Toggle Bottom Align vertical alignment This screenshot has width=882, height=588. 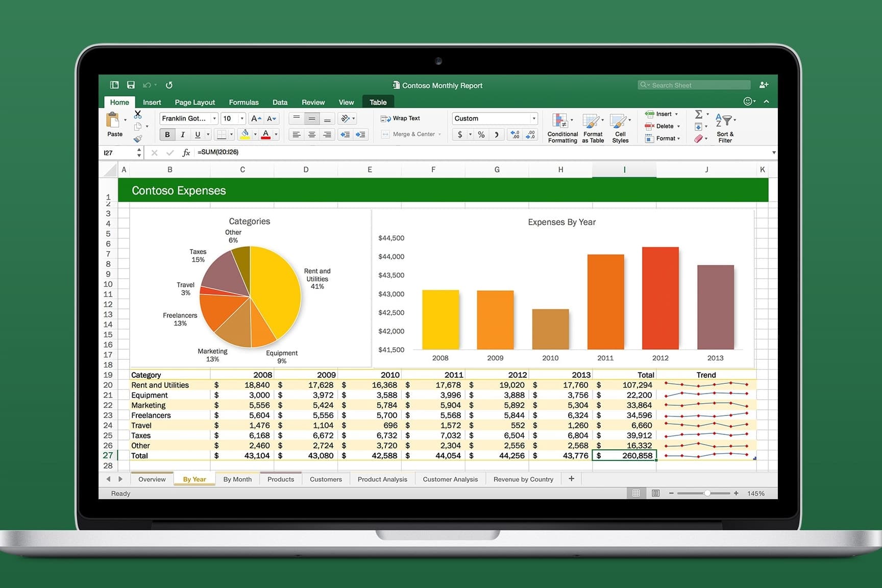point(327,118)
